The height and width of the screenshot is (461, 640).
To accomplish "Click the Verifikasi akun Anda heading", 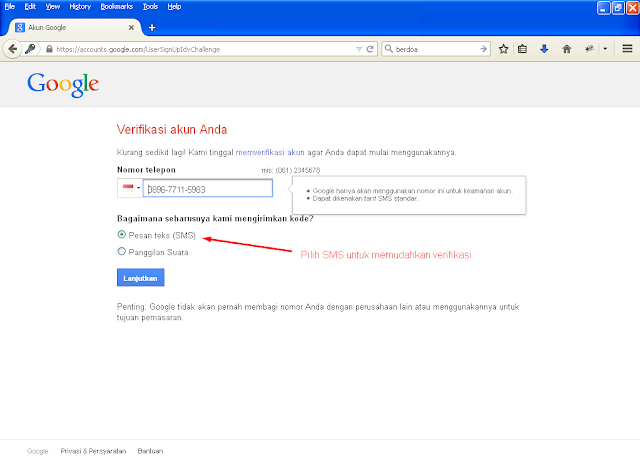I will tap(172, 129).
